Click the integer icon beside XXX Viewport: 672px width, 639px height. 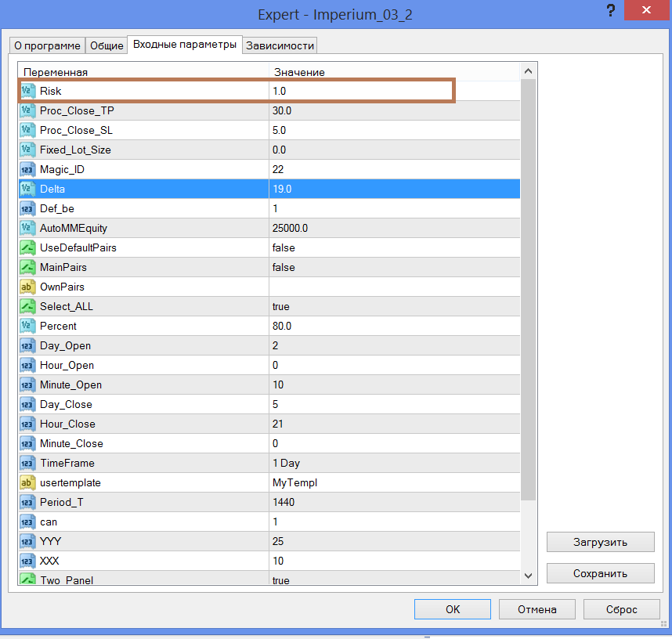[27, 561]
